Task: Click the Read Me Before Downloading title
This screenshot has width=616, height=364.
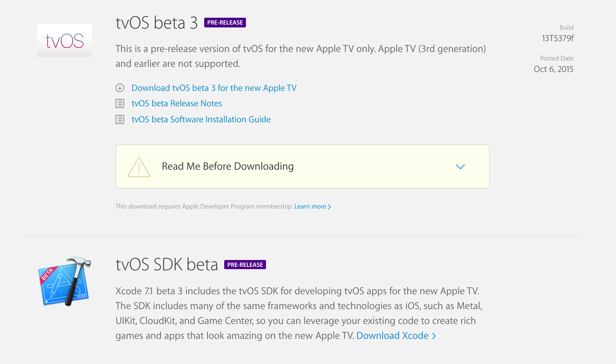Action: click(228, 166)
